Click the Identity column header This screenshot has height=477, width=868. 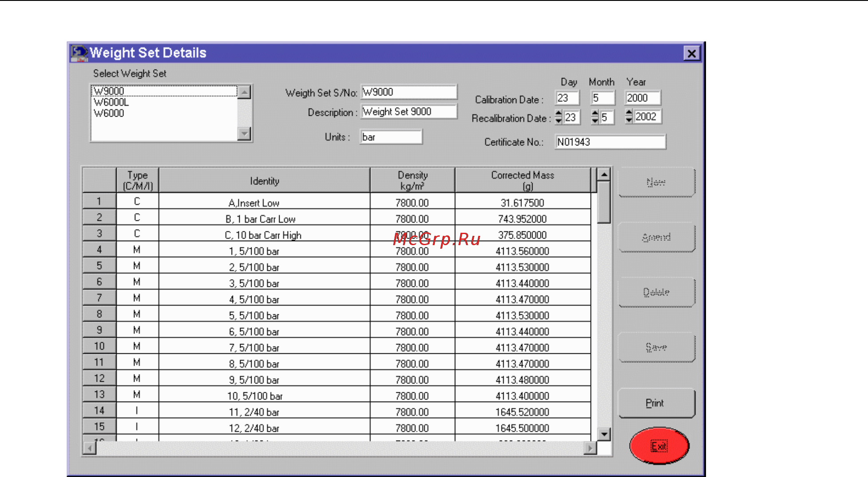(x=264, y=180)
